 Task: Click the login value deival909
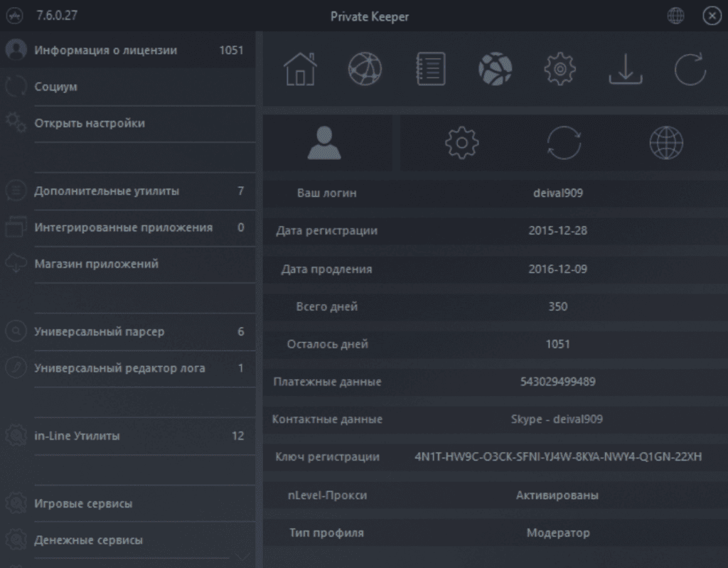557,193
